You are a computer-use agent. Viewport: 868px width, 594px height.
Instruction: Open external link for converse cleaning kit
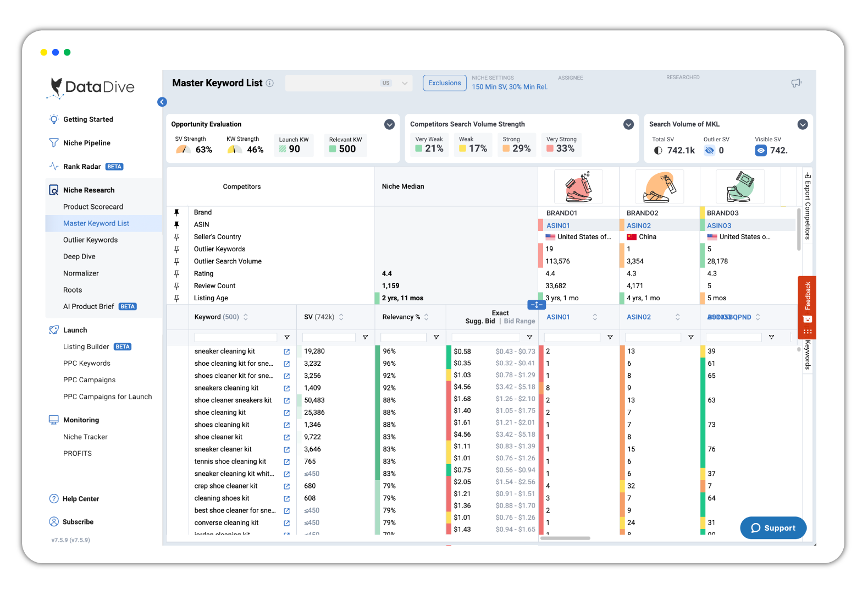[x=286, y=523]
